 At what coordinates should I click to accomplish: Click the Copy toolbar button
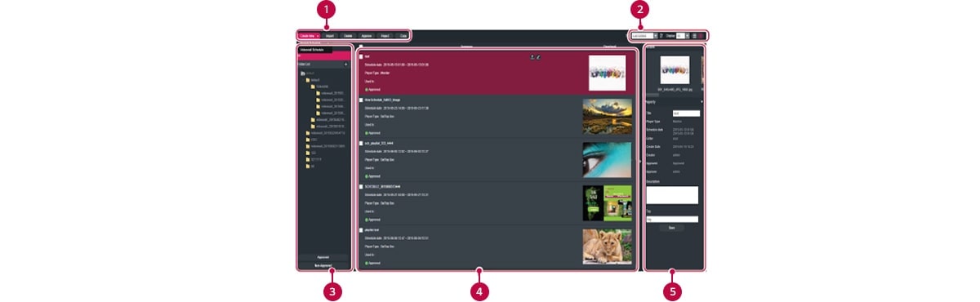click(403, 36)
